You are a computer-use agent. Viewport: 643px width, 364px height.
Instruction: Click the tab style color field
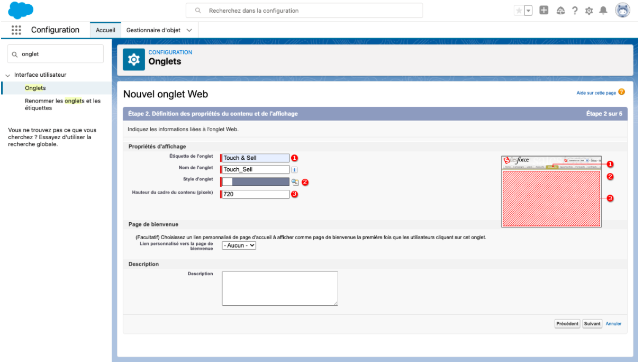point(255,181)
